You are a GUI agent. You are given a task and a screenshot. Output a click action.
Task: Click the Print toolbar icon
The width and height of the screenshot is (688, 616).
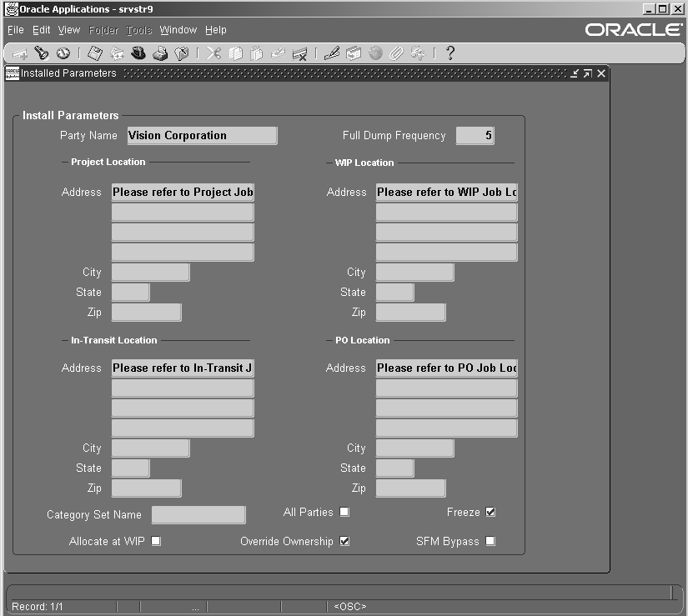pyautogui.click(x=160, y=53)
